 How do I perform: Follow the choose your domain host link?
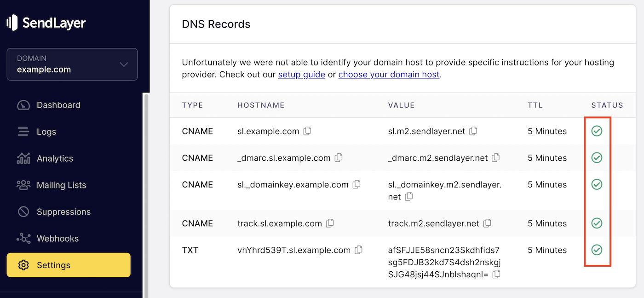click(389, 75)
